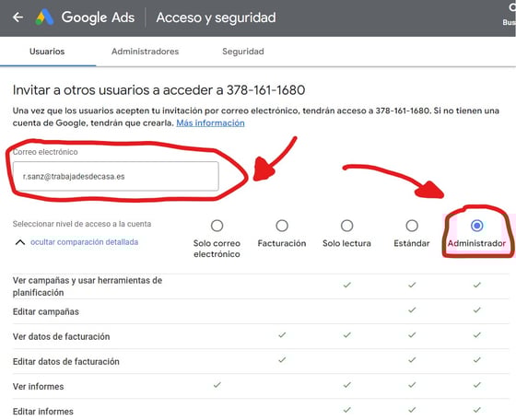Select the Facturación access level
This screenshot has width=516, height=420.
(x=282, y=226)
